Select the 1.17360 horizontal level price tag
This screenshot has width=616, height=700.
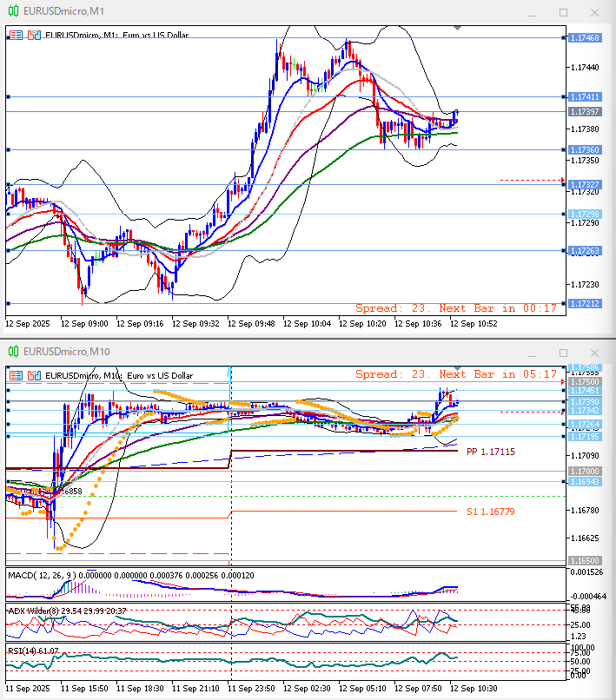(585, 150)
